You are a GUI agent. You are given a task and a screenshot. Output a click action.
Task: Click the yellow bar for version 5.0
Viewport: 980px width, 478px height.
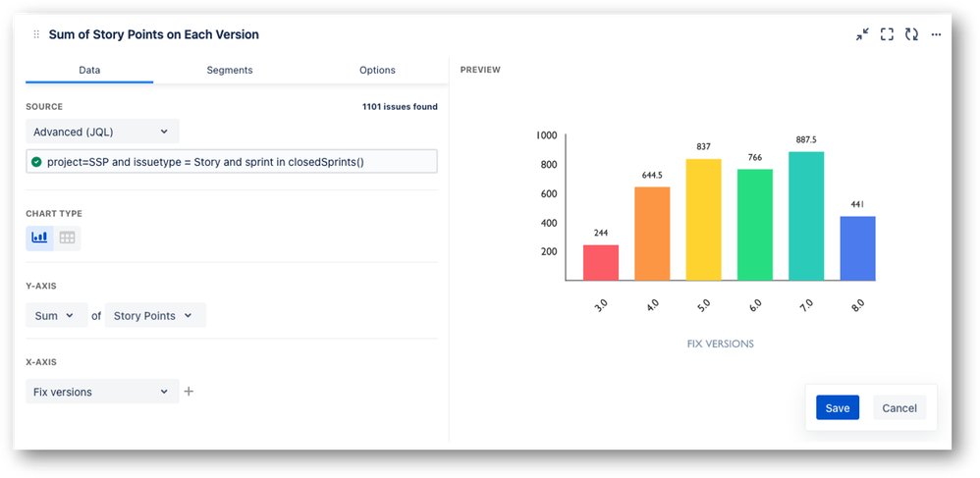pos(704,219)
